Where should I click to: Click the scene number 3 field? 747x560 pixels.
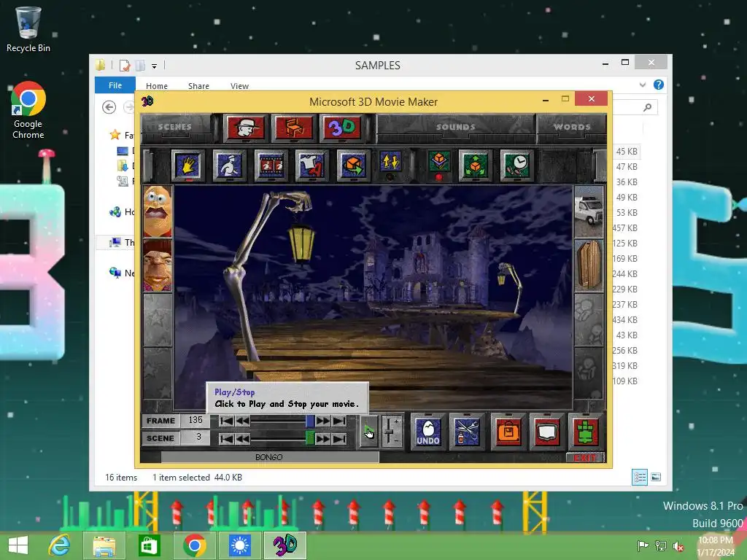click(x=196, y=437)
